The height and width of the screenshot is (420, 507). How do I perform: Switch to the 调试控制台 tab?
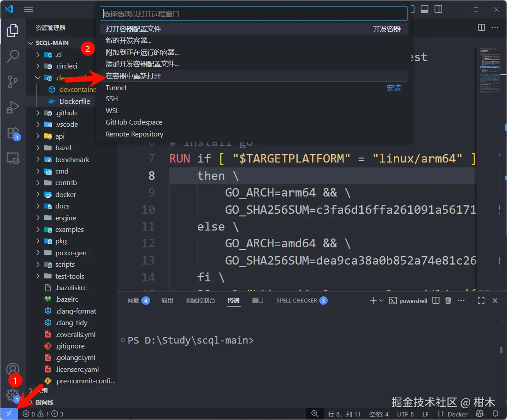point(201,300)
